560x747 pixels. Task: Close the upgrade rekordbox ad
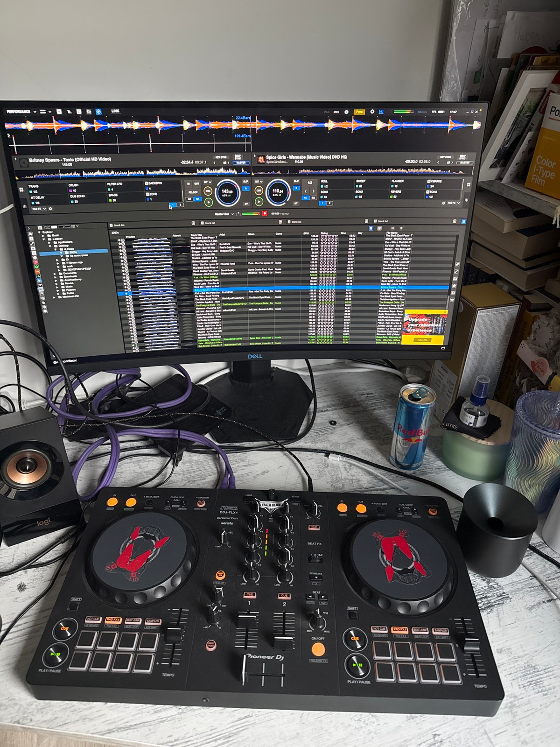445,312
